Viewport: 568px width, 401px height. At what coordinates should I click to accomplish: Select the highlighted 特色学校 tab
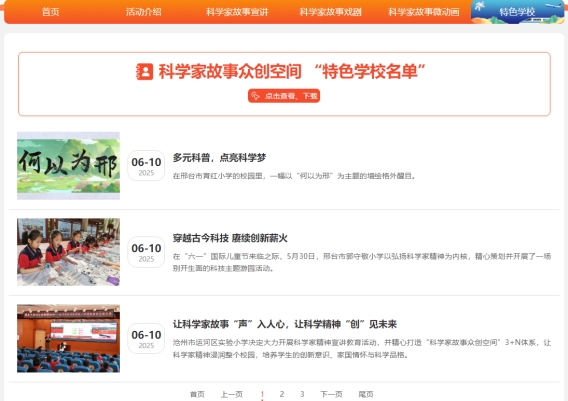click(x=517, y=12)
